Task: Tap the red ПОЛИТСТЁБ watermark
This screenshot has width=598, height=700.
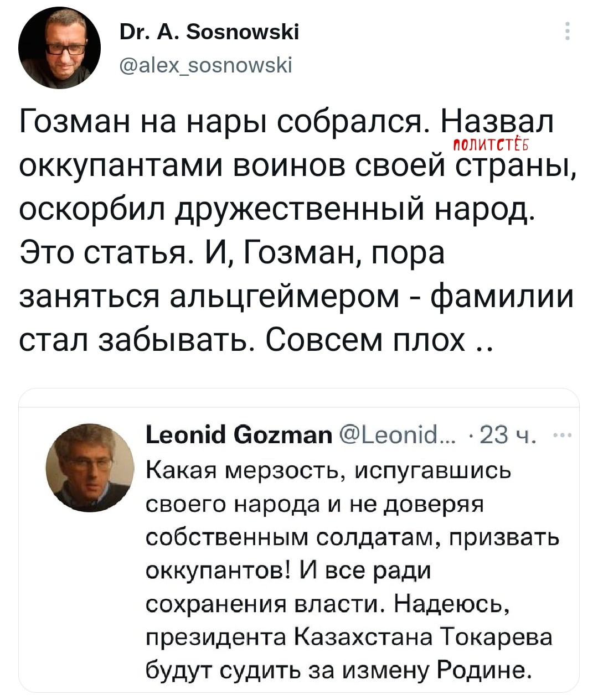Action: tap(493, 146)
